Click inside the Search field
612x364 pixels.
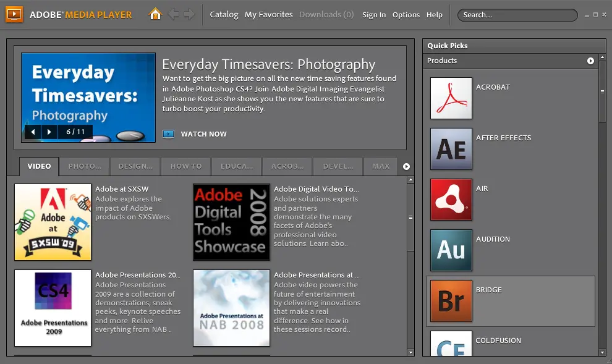[x=517, y=15]
